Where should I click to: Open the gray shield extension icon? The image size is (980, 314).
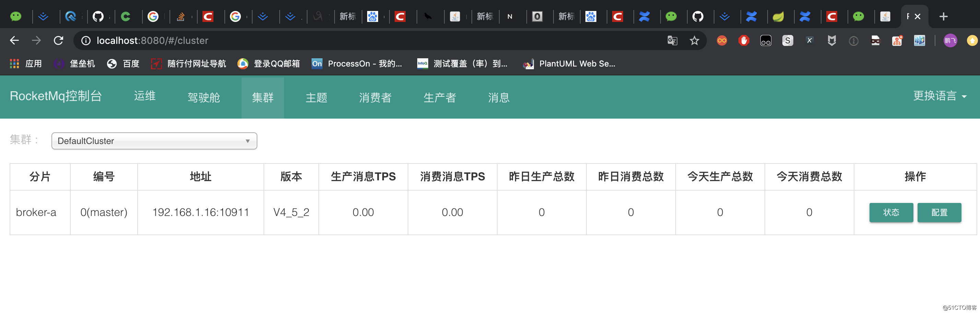(x=832, y=41)
